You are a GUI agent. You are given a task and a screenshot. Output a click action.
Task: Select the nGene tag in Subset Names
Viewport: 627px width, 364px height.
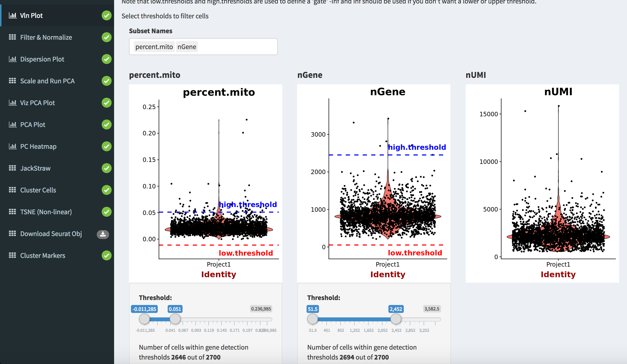tap(187, 47)
